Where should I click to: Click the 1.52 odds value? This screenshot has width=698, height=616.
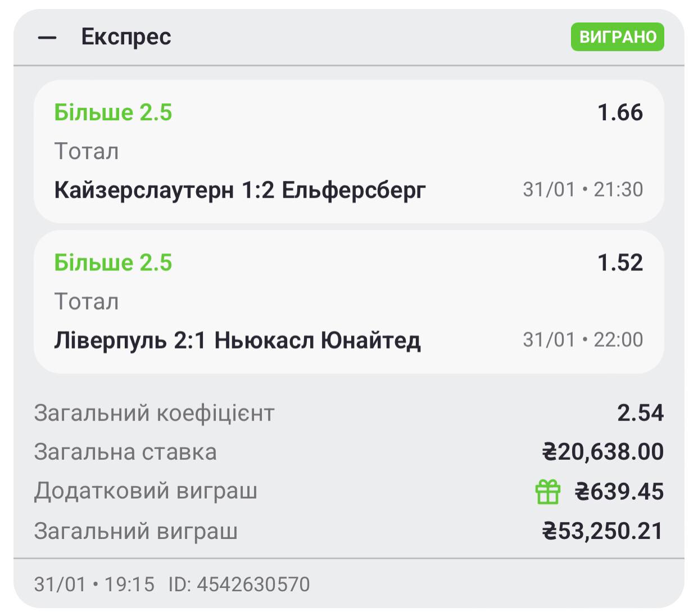(620, 262)
